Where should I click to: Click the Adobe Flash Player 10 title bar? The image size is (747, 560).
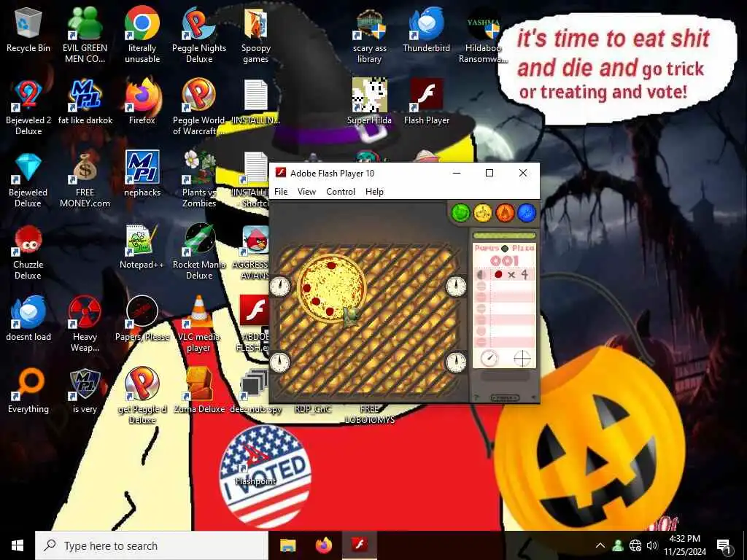click(x=357, y=174)
